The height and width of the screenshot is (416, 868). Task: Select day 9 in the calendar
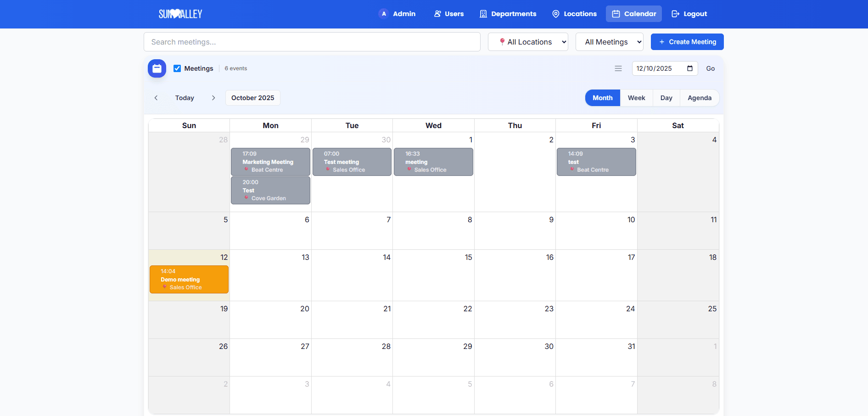pyautogui.click(x=551, y=219)
